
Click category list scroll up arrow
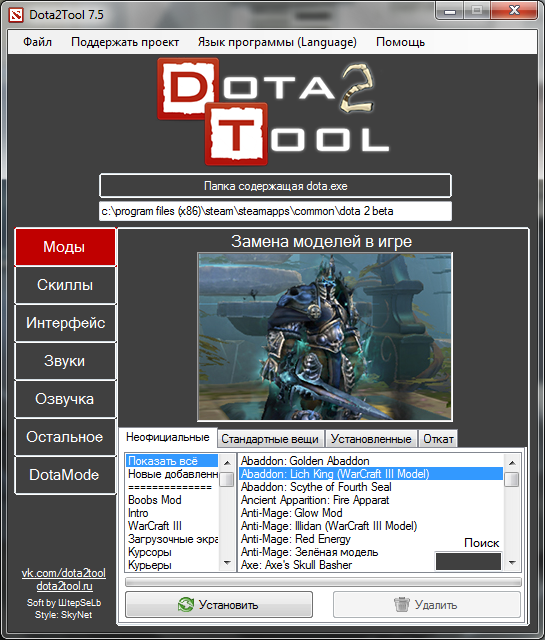(227, 462)
